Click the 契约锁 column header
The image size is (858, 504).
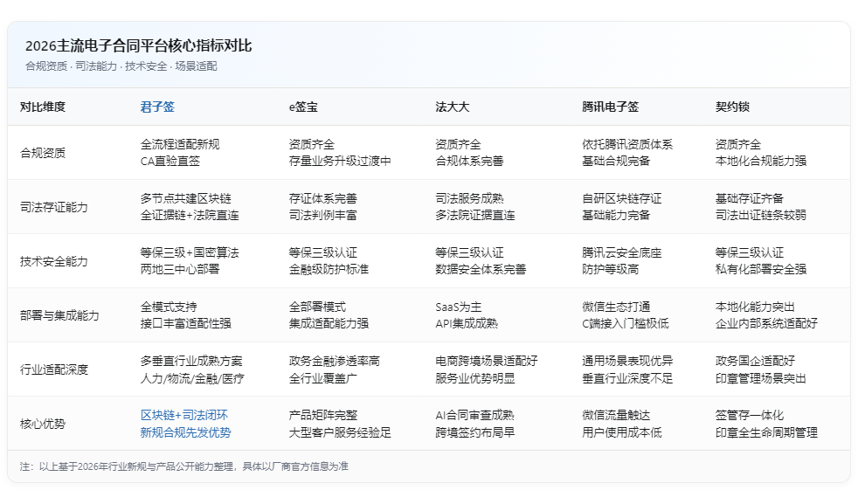pyautogui.click(x=732, y=107)
